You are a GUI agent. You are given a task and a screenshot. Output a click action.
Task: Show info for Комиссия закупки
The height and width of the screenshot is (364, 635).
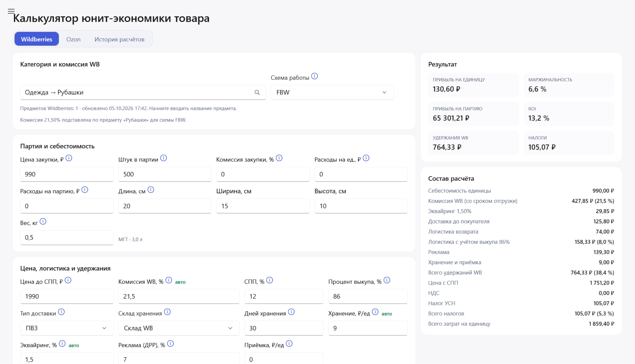pyautogui.click(x=279, y=158)
